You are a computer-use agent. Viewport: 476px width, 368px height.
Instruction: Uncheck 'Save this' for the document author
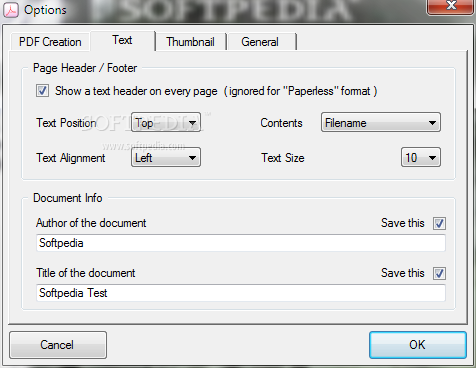coord(439,223)
